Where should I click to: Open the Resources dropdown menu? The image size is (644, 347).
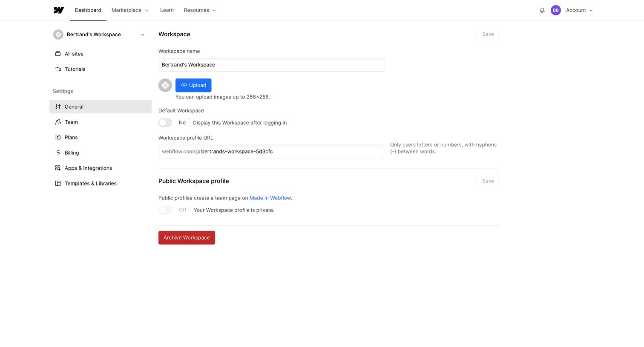point(200,10)
